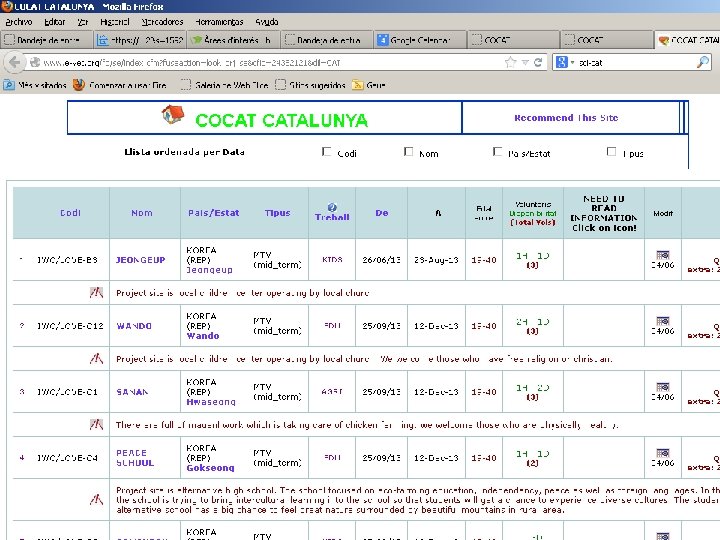720x540 pixels.
Task: Click Recommend This Site link
Action: coord(566,118)
